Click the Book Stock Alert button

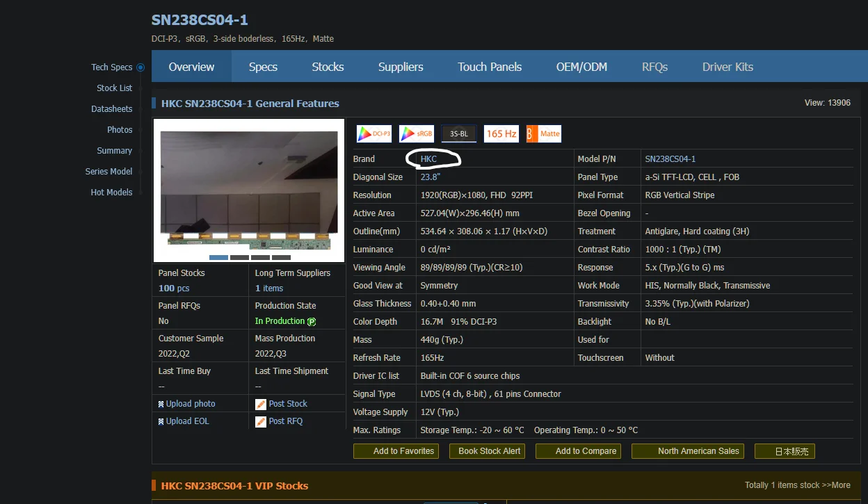(x=487, y=451)
